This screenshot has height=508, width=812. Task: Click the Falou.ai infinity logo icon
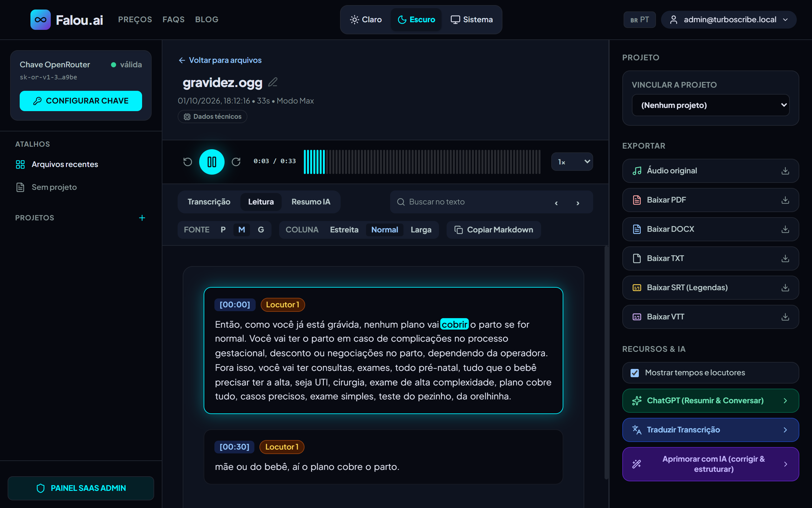pyautogui.click(x=40, y=19)
